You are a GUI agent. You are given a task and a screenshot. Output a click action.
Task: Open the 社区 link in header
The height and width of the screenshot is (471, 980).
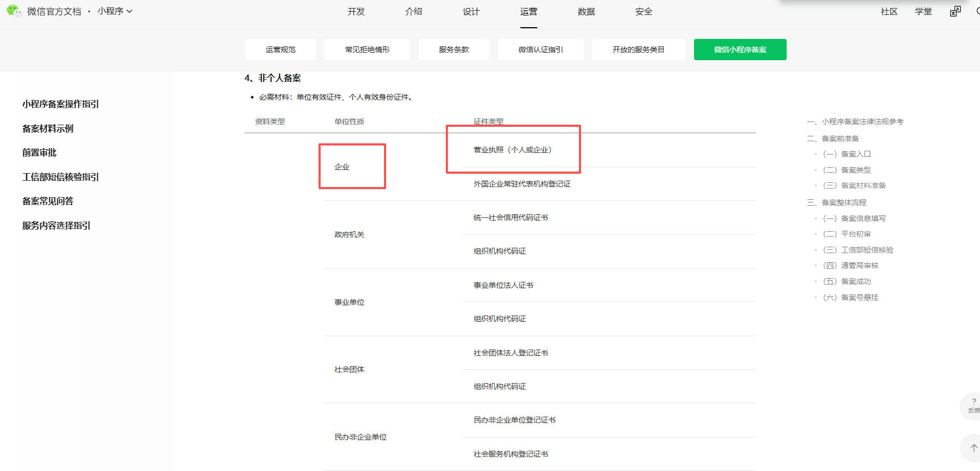[889, 12]
